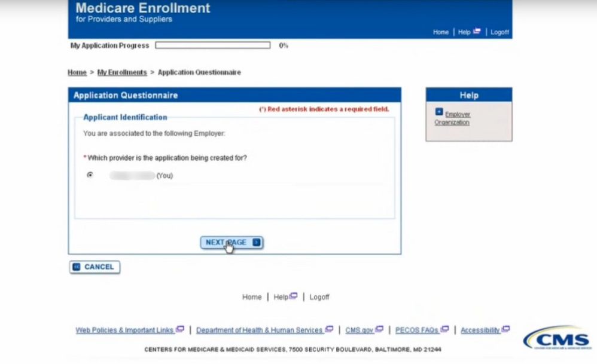Open Home link in top header
Screen dimensions: 597x364
[x=440, y=32]
